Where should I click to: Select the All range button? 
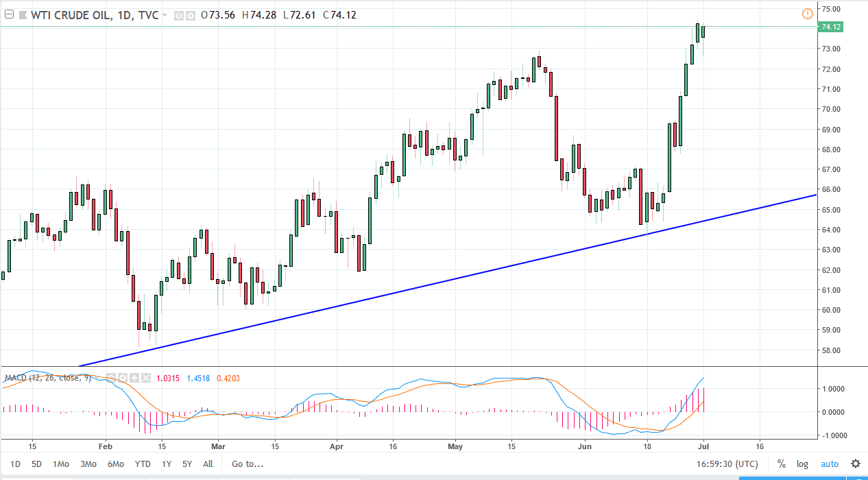(x=208, y=464)
